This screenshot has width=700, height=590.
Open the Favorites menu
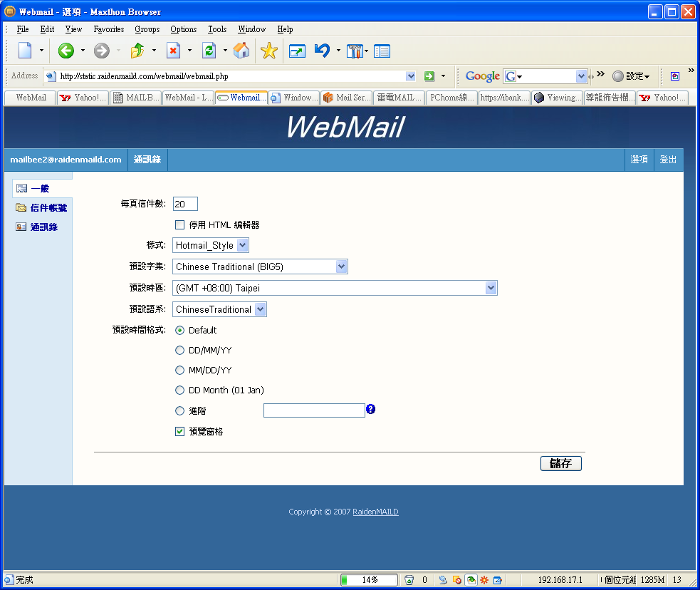pos(109,29)
